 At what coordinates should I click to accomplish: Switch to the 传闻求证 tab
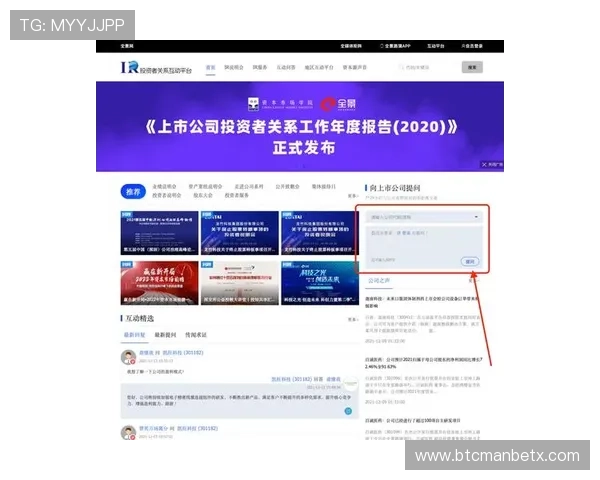(x=196, y=335)
